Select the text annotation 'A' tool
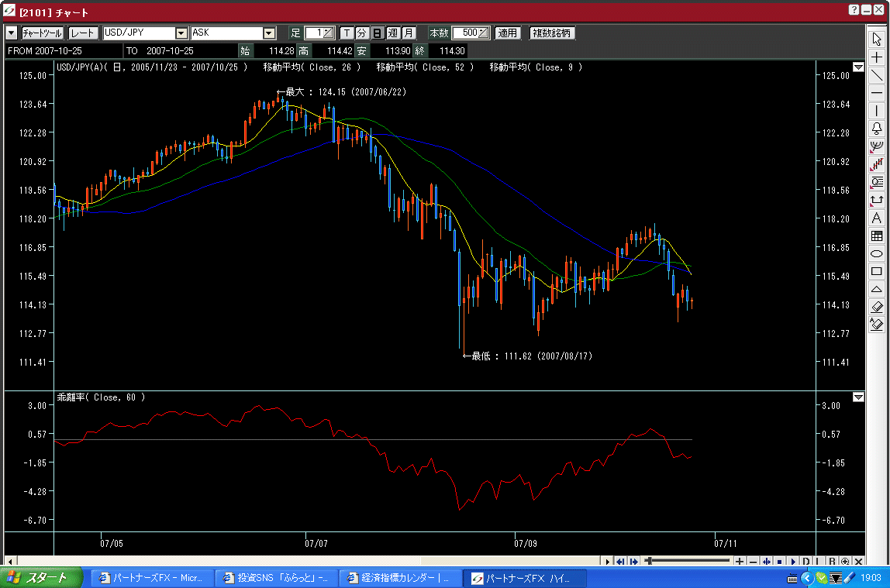This screenshot has width=890, height=588. [x=877, y=218]
